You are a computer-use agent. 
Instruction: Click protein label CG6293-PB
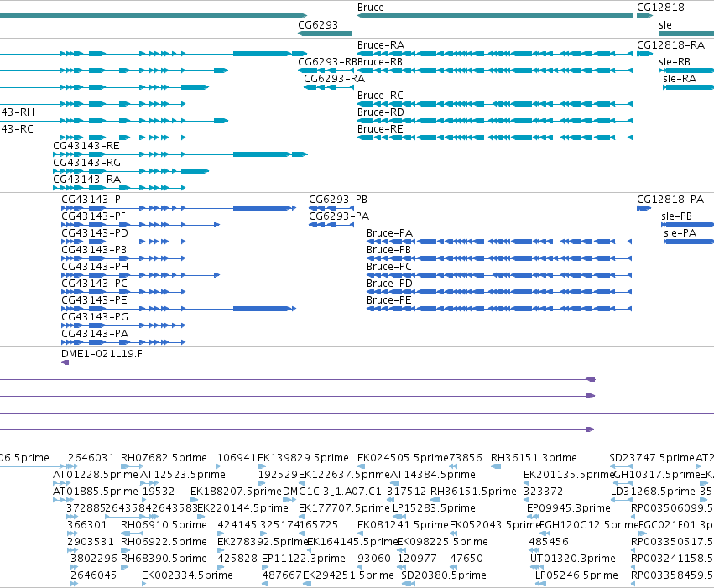coord(338,200)
